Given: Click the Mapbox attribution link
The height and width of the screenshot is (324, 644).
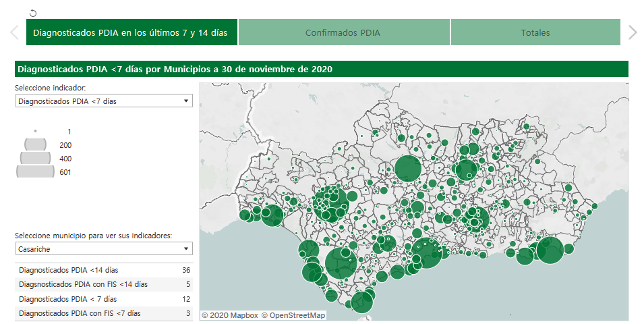Looking at the screenshot, I should point(229,315).
